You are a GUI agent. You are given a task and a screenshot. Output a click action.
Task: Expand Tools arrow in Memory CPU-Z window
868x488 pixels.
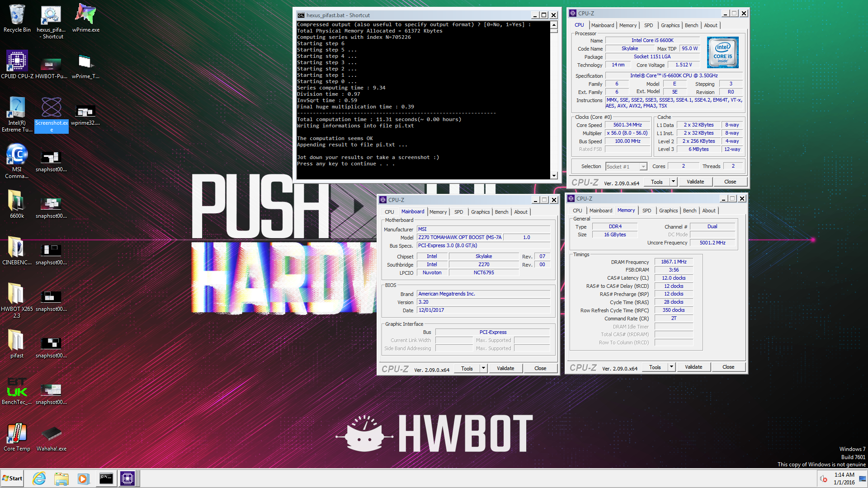coord(671,367)
